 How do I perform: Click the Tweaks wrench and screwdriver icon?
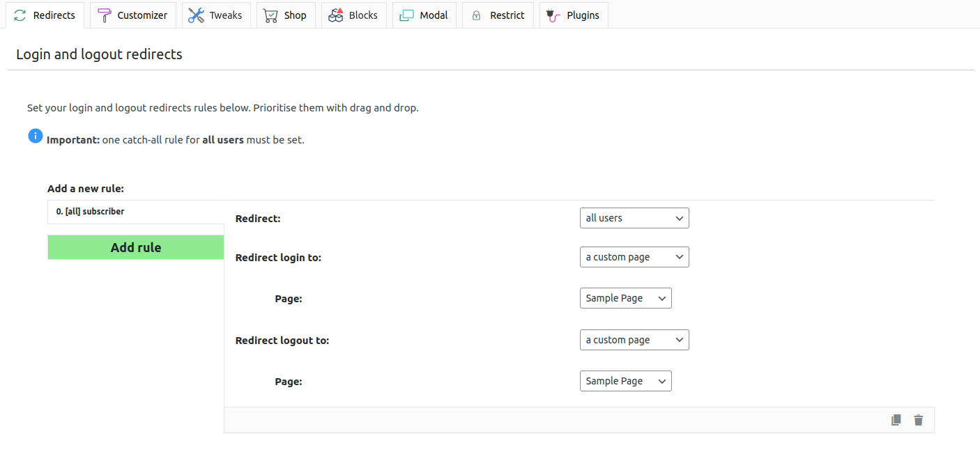click(197, 15)
